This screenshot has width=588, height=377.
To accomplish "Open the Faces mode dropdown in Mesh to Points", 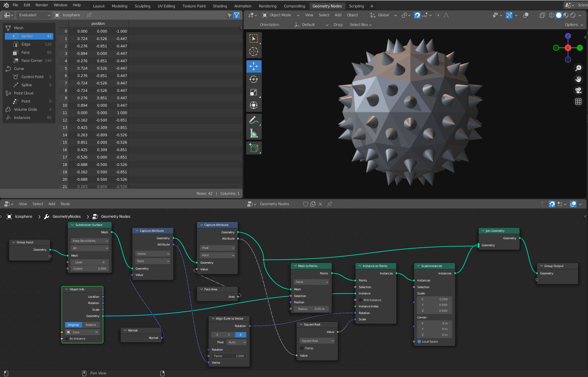I will pyautogui.click(x=311, y=282).
